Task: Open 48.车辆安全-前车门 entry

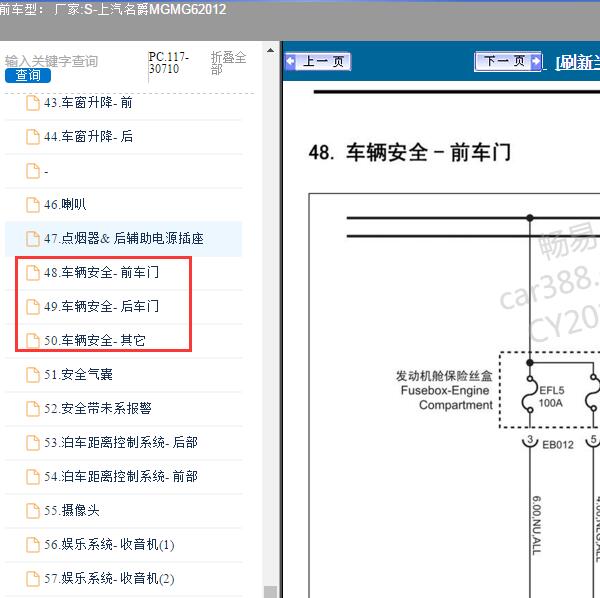Action: click(101, 272)
